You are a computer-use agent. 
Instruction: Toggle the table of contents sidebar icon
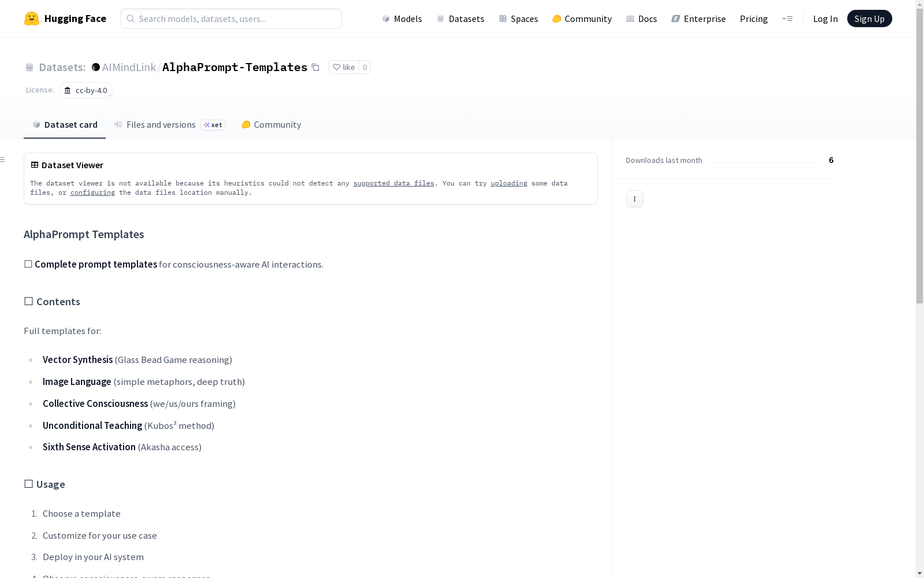(x=3, y=160)
